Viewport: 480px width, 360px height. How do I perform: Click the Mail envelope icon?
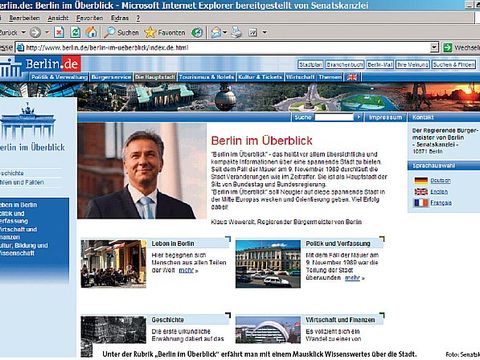pos(216,32)
